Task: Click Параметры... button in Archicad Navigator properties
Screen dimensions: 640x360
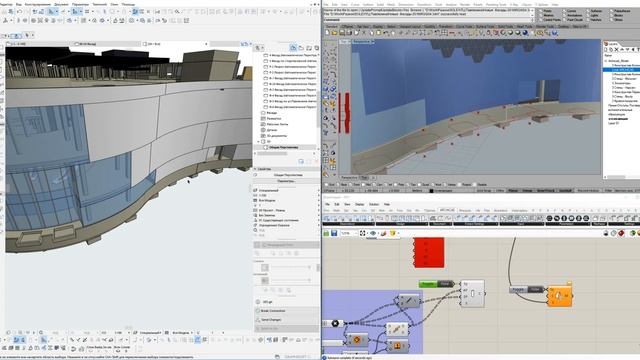Action: 286,181
